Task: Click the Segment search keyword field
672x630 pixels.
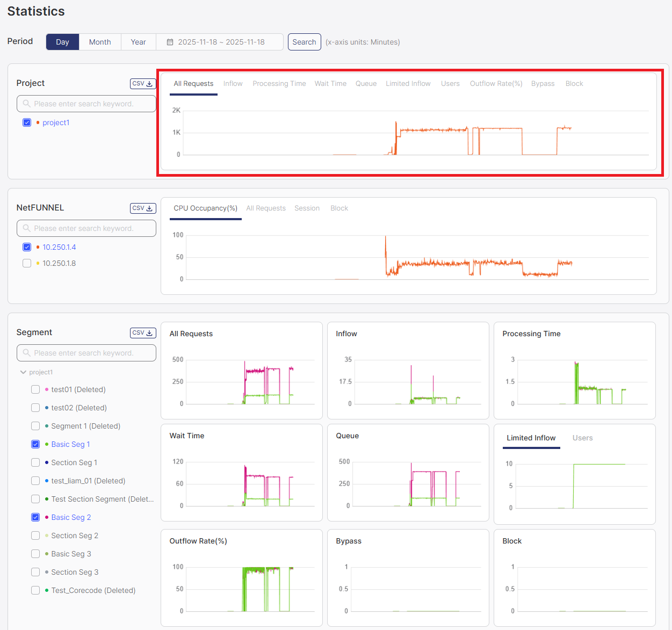Action: 91,353
